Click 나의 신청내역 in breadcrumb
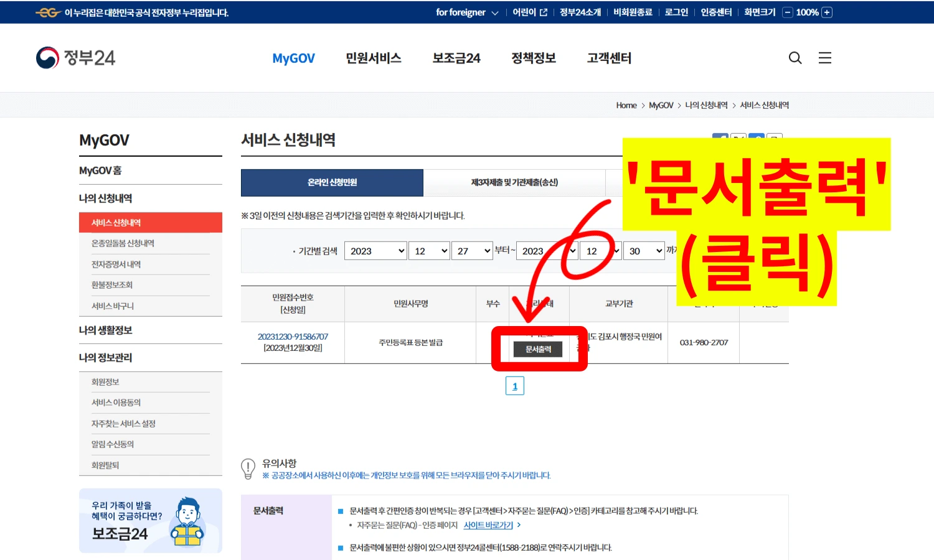Screen dimensions: 934x560 [x=706, y=106]
